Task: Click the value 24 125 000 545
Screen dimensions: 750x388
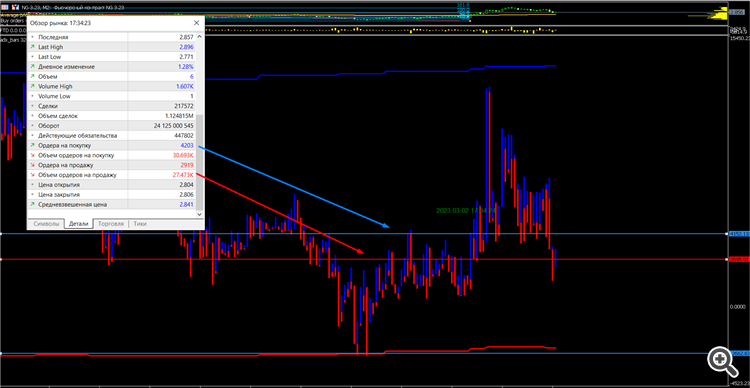Action: coord(174,126)
